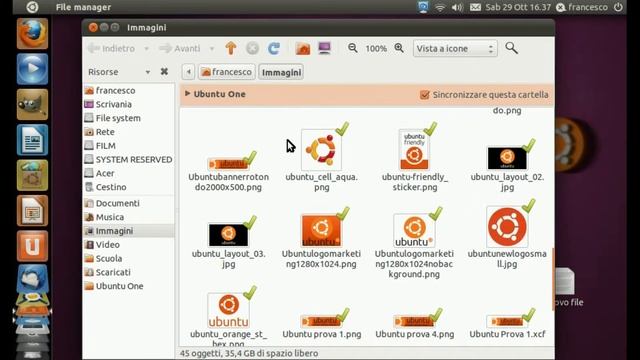Open the home folder from toolbar
Screen dimensions: 640x360
[x=303, y=49]
